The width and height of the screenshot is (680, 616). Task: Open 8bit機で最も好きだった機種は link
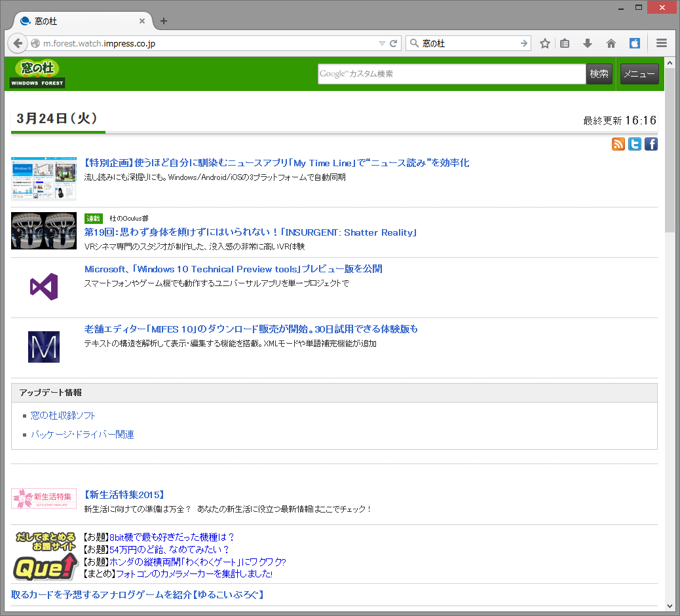coord(172,537)
